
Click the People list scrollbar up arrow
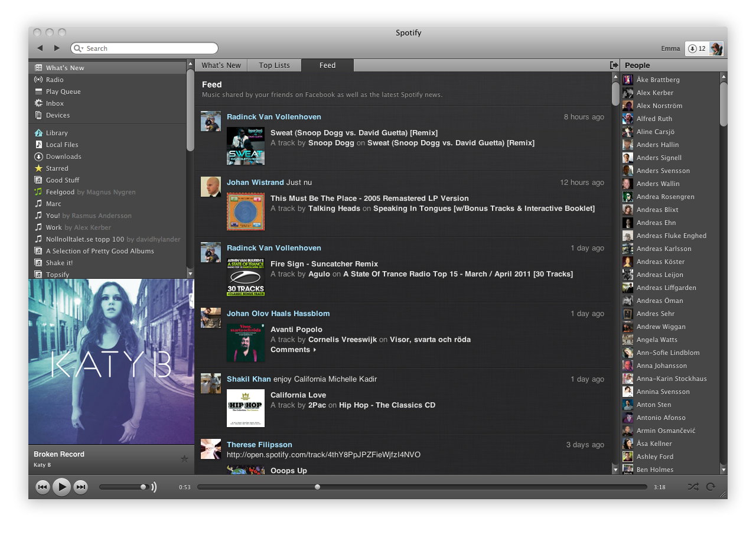pos(724,77)
